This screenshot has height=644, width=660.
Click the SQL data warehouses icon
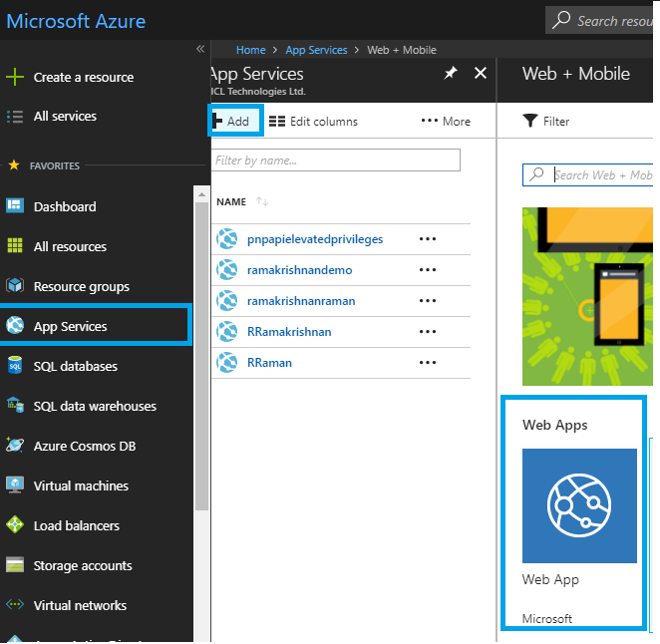(15, 405)
